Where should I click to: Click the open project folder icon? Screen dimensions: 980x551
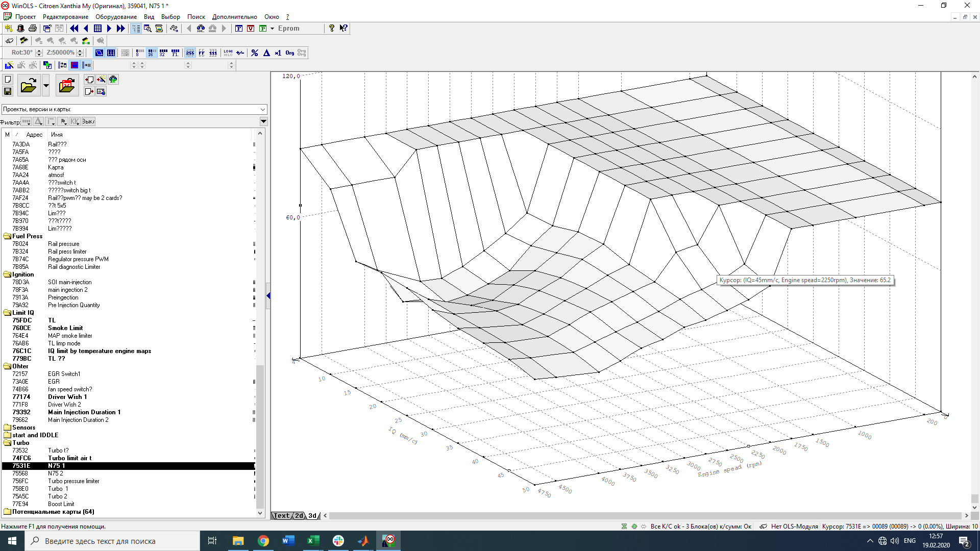click(29, 85)
